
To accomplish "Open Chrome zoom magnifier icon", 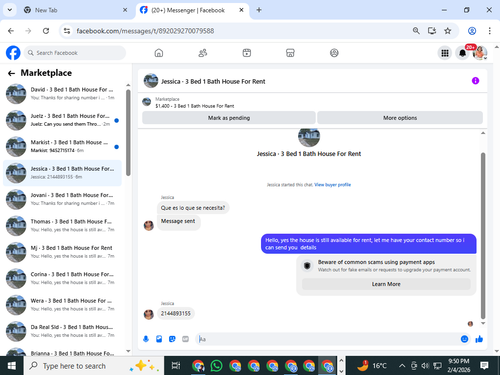I will click(x=416, y=31).
